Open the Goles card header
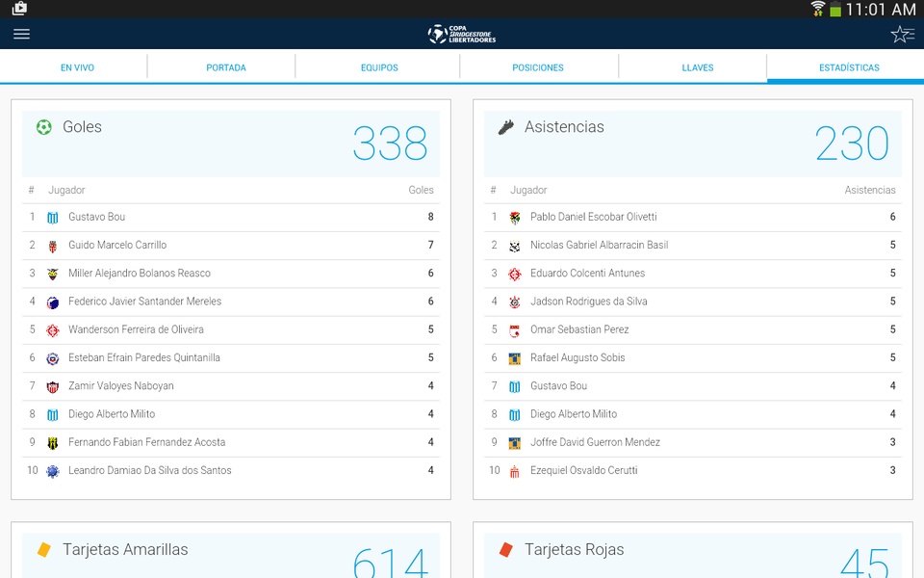924x578 pixels. 231,144
